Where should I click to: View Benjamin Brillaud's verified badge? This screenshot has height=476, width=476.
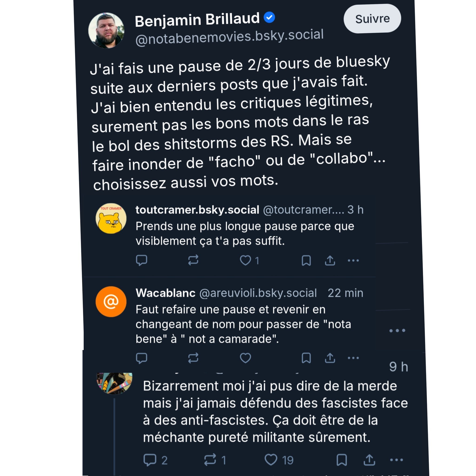click(269, 17)
